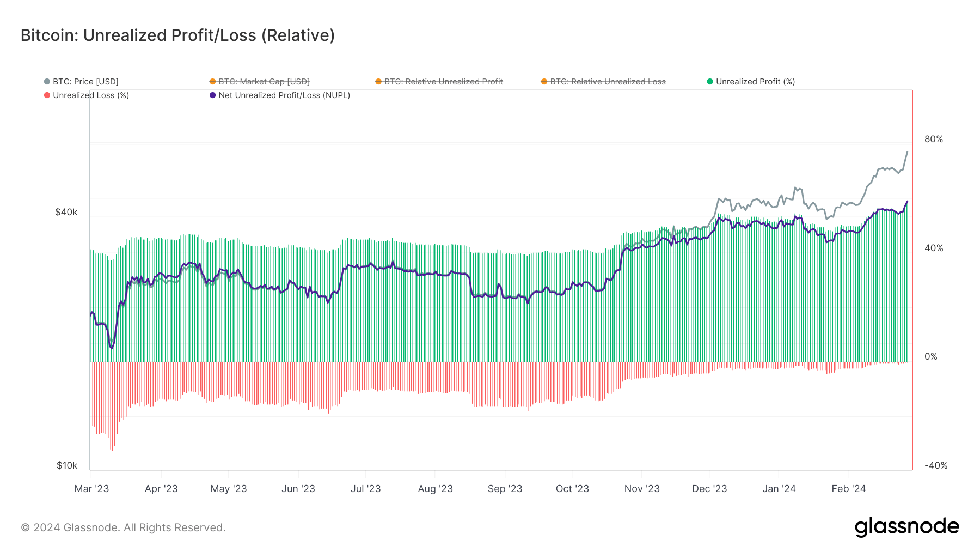Screen dimensions: 980x552
Task: Re-enable the BTC: Market Cap [USD] series
Action: [x=264, y=81]
